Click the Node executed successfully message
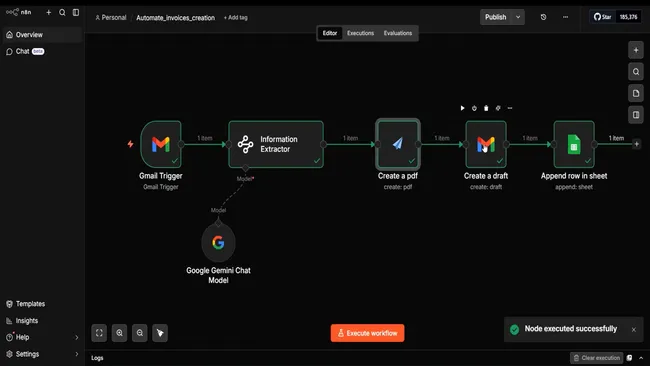 point(570,329)
